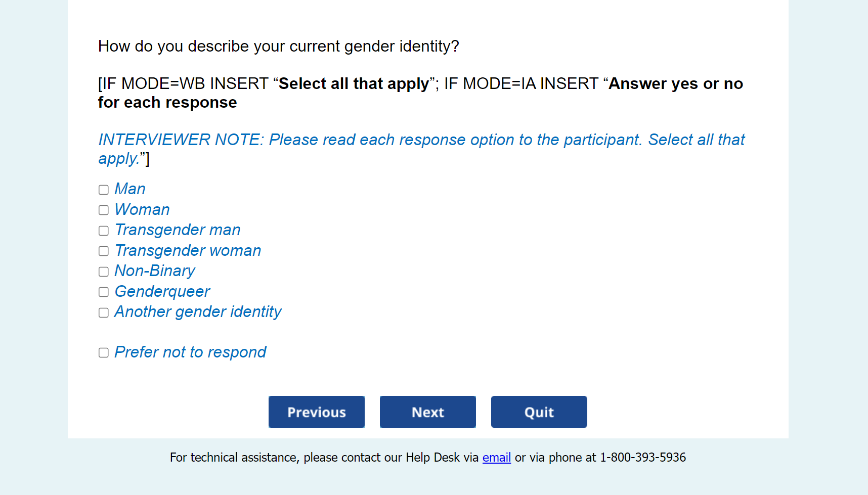868x495 pixels.
Task: Click the "Non-Binary" label text
Action: tap(155, 271)
